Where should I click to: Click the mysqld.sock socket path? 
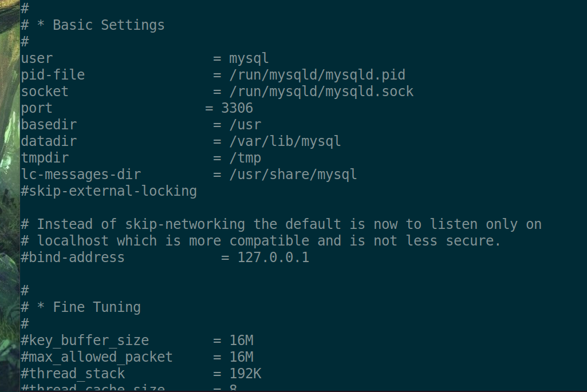(321, 92)
